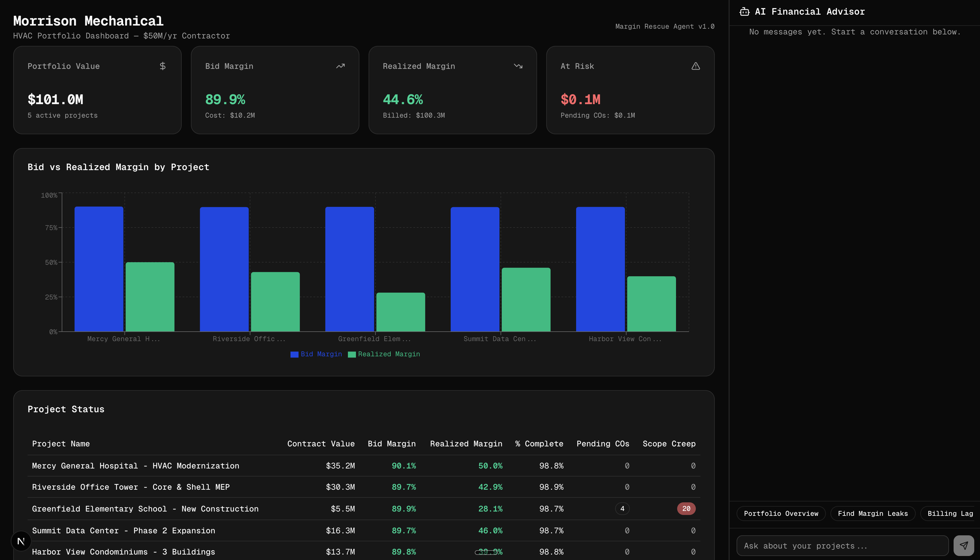Choose the Billing Lag suggestion chip

(950, 514)
